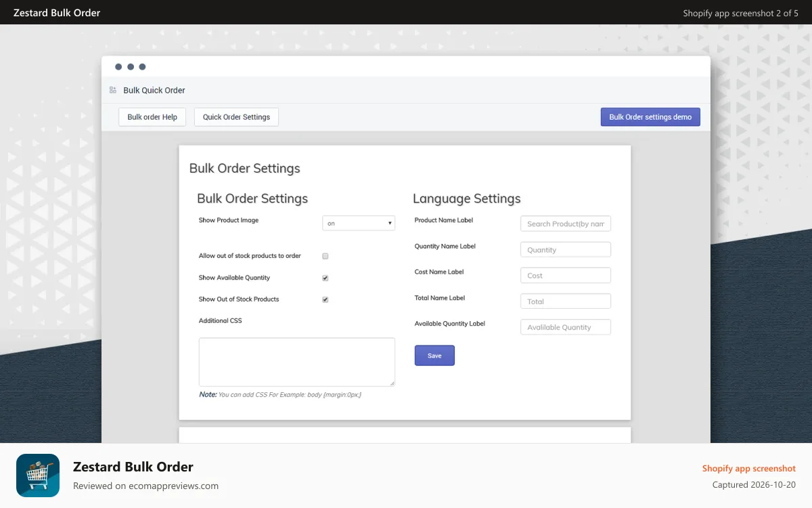Click 'Shopify app screenshot' orange label
812x508 pixels.
pyautogui.click(x=749, y=468)
